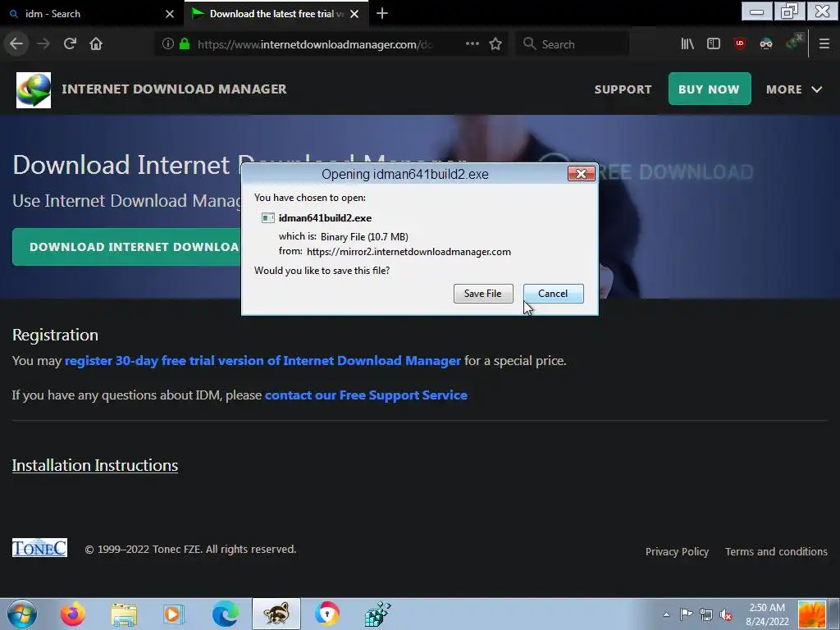Open the Privacy Policy link
Viewport: 840px width, 630px height.
click(677, 551)
